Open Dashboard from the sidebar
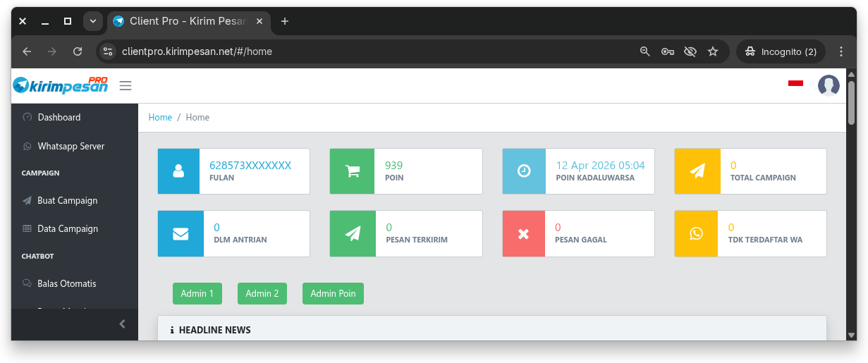Image resolution: width=868 pixels, height=363 pixels. coord(59,118)
